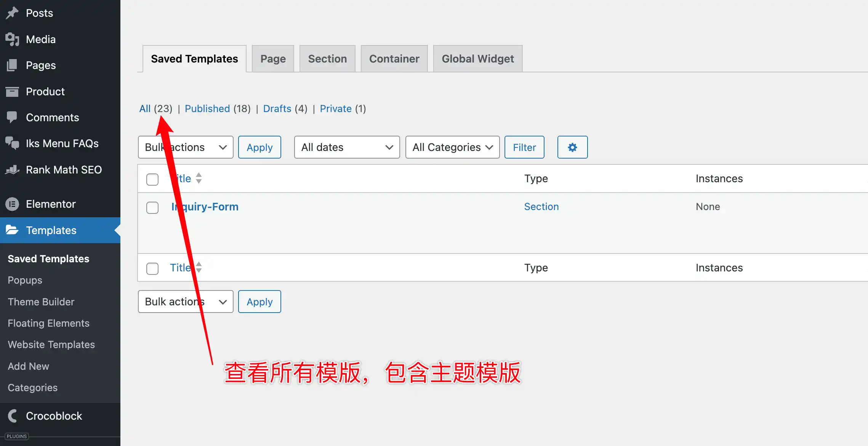Switch to the Section tab
The image size is (868, 446).
pyautogui.click(x=327, y=59)
